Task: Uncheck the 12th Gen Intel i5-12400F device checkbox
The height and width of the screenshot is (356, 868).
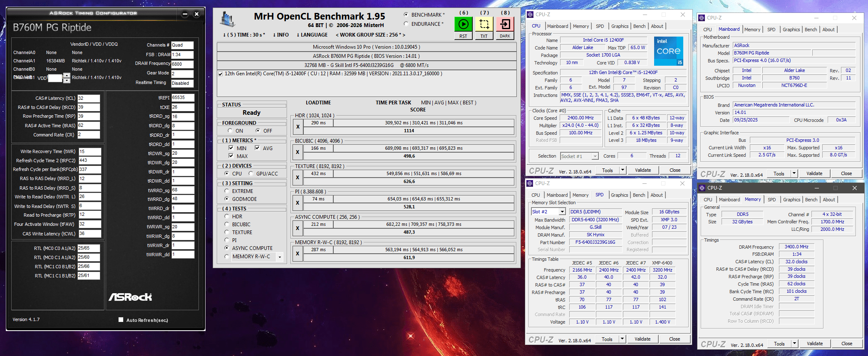Action: click(221, 74)
